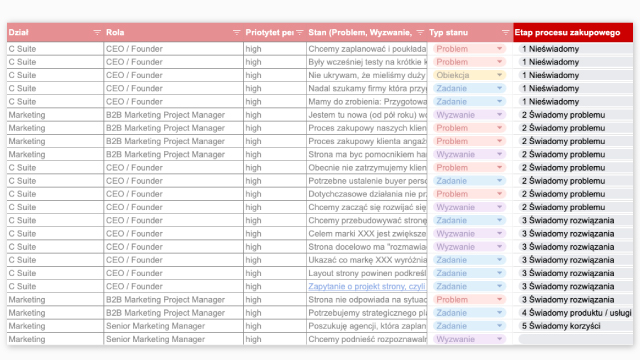Select the 'Dział' column header
The width and height of the screenshot is (640, 360).
pyautogui.click(x=55, y=33)
